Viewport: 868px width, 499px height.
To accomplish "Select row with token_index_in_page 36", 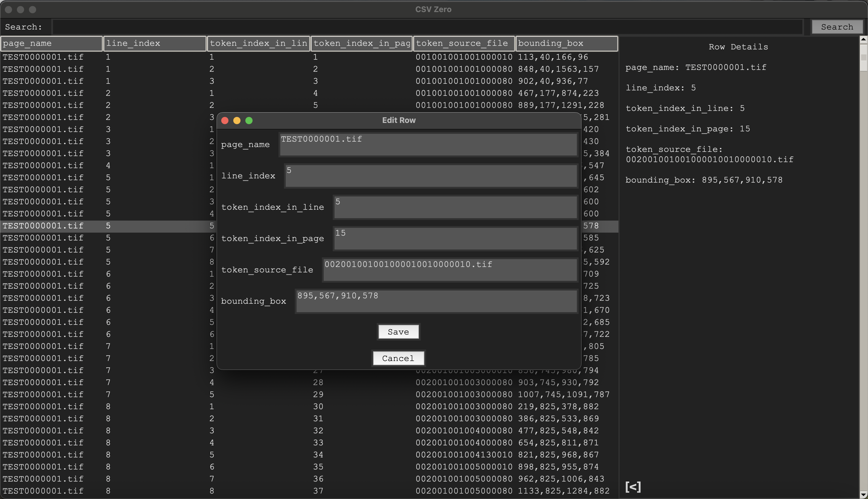I will coord(309,479).
